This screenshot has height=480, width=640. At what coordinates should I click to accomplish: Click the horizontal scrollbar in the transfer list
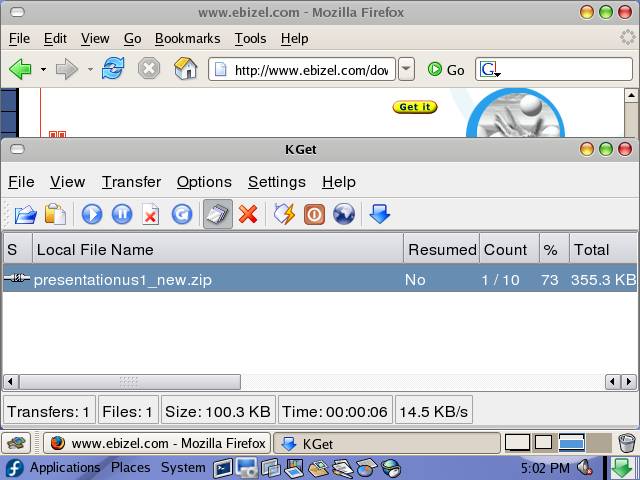(x=130, y=382)
